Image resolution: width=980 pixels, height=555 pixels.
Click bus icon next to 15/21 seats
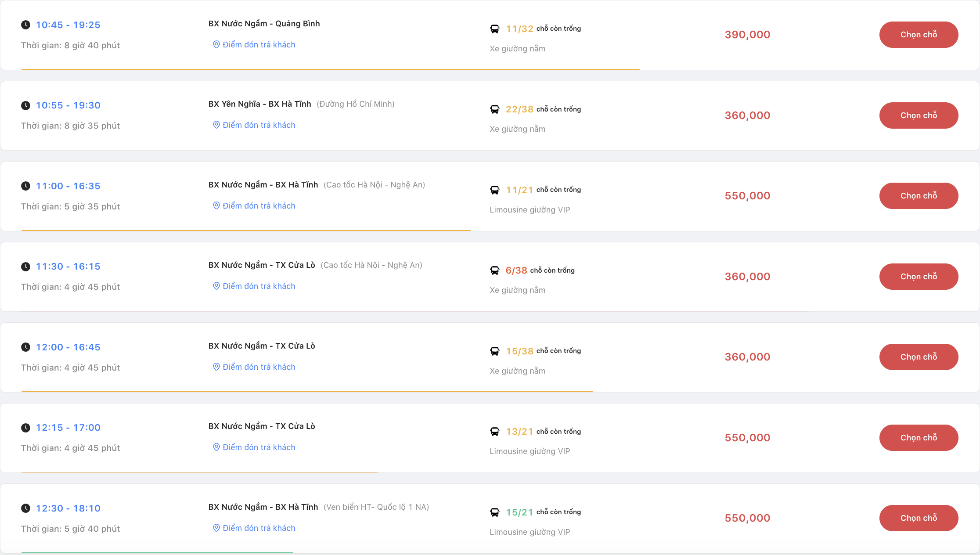[x=495, y=512]
